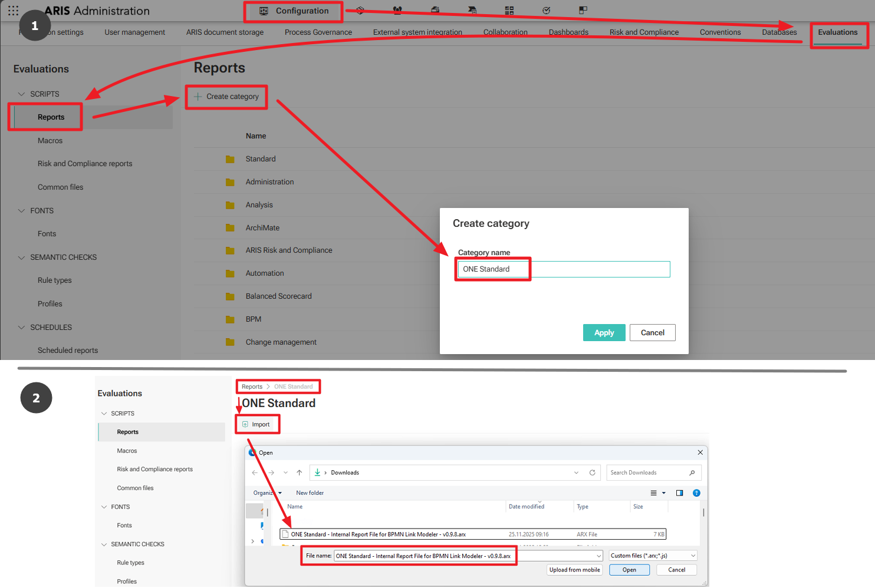The height and width of the screenshot is (588, 875).
Task: Click the user management people icon in header
Action: pos(397,10)
